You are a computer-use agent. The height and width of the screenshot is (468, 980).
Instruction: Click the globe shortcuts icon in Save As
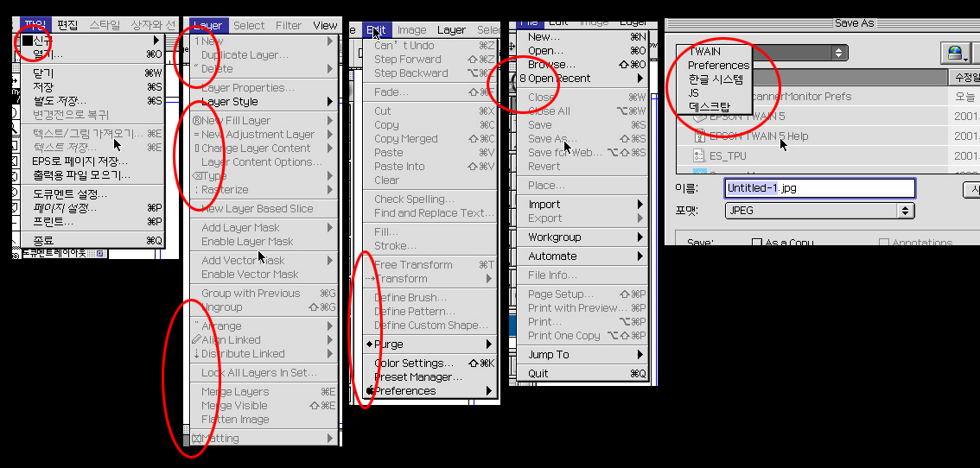[x=954, y=54]
